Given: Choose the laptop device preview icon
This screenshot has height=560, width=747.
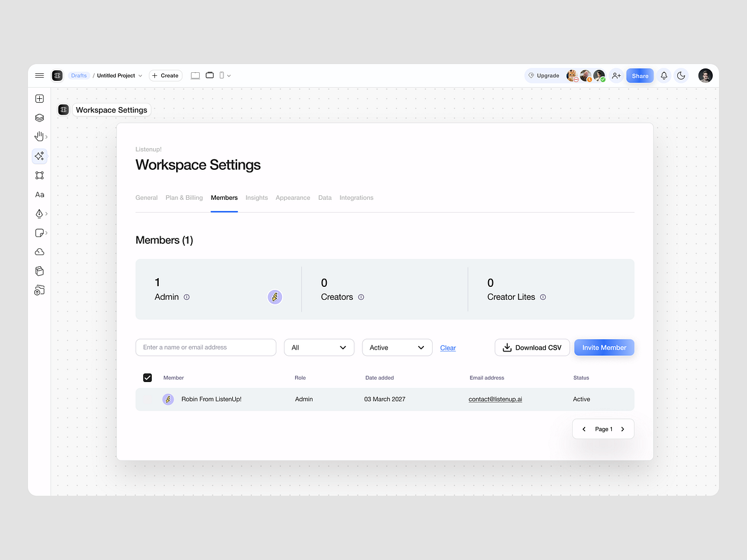Looking at the screenshot, I should [x=195, y=75].
